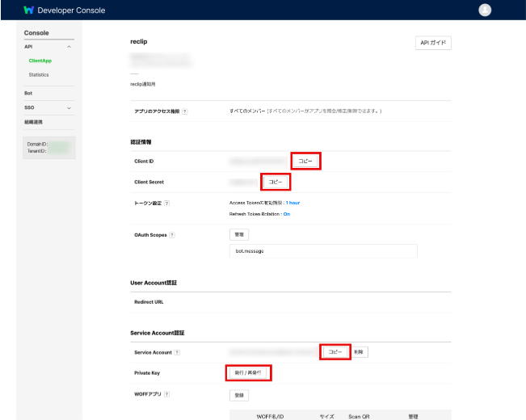Click help icon beside WOFFアプリ

166,394
